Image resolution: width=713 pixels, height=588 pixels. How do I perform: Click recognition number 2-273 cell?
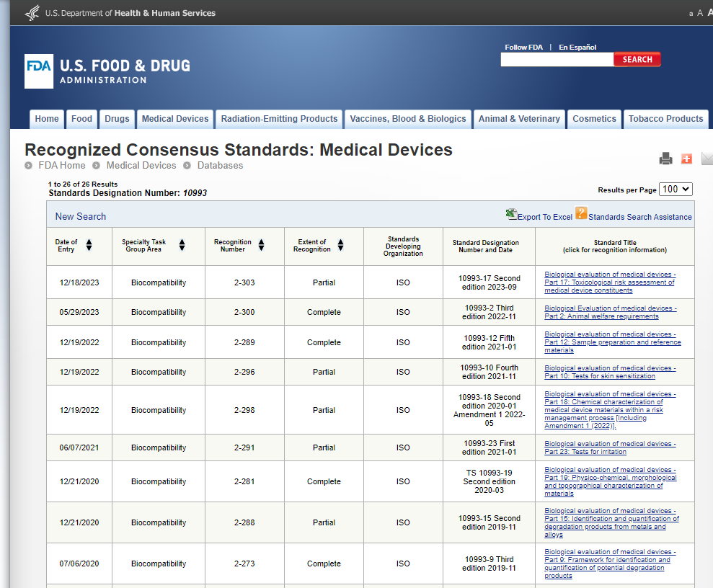coord(244,563)
